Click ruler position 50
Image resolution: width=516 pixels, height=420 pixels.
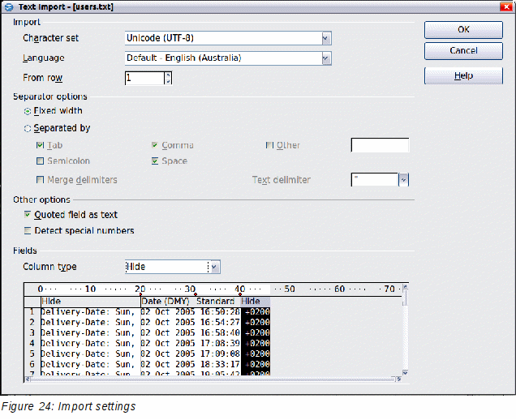click(290, 289)
